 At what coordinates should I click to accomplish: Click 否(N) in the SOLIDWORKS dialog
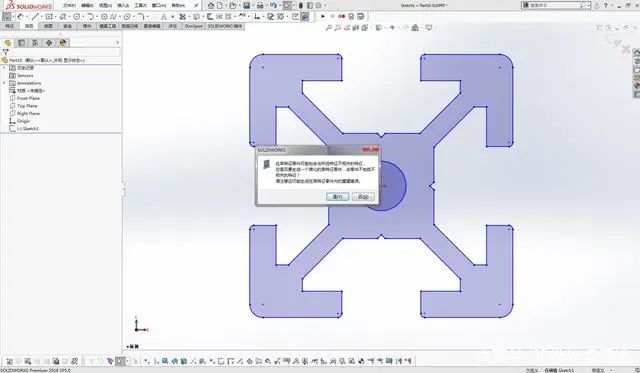pyautogui.click(x=363, y=197)
